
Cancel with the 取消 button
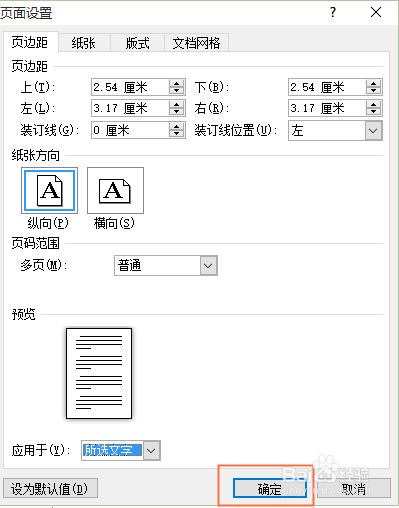tap(354, 489)
